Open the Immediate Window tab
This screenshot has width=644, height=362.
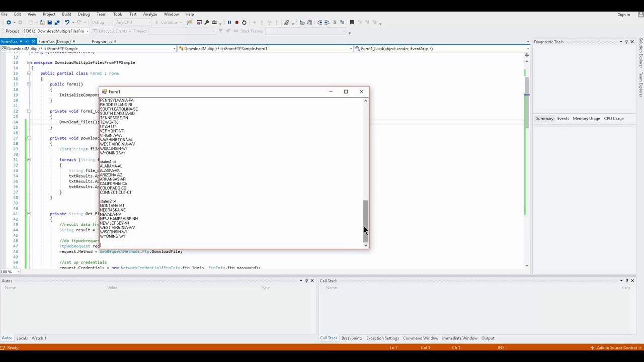(x=459, y=338)
